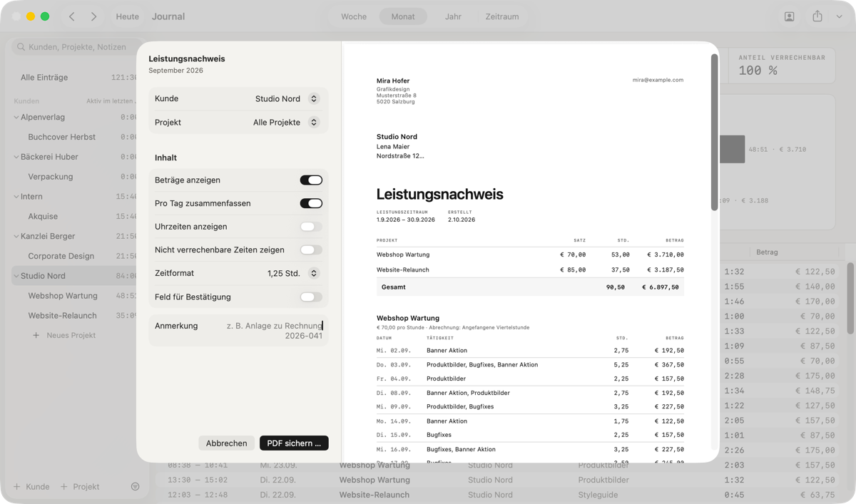This screenshot has height=504, width=856.
Task: Click the Styleguide entry in the last row
Action: click(x=599, y=495)
